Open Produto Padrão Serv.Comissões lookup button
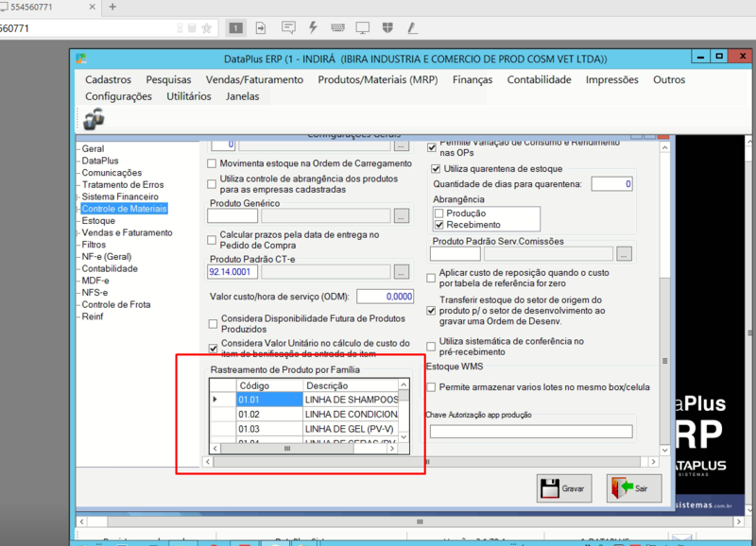The height and width of the screenshot is (546, 756). click(x=624, y=254)
